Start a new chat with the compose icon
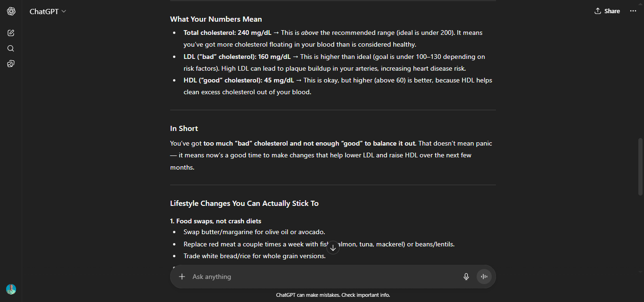 coord(11,33)
